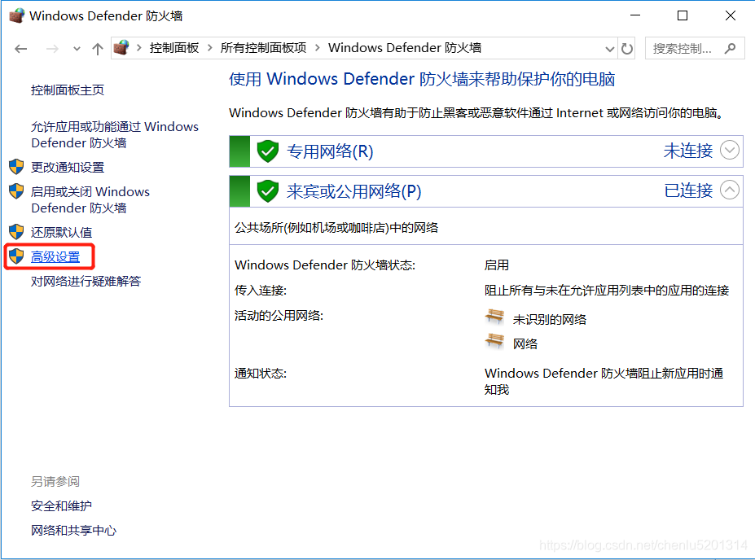Click the up-arrow navigation button
The image size is (755, 560).
pyautogui.click(x=98, y=48)
